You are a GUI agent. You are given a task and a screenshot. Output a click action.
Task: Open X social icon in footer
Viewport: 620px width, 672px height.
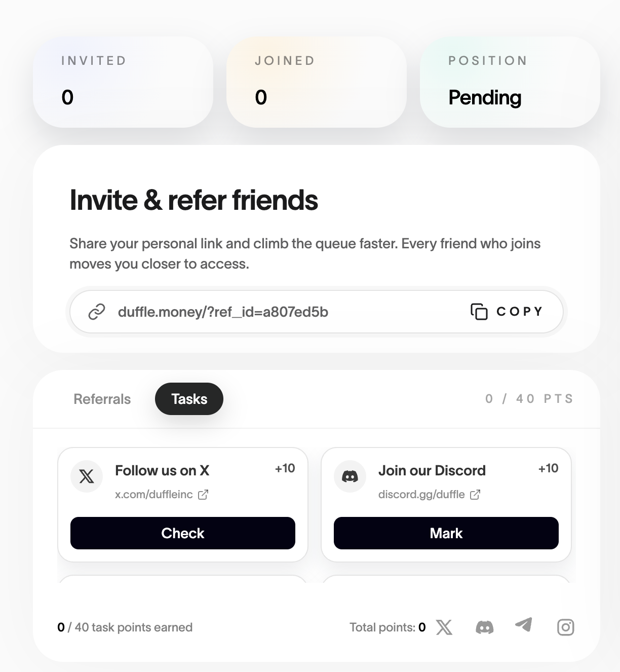[444, 627]
